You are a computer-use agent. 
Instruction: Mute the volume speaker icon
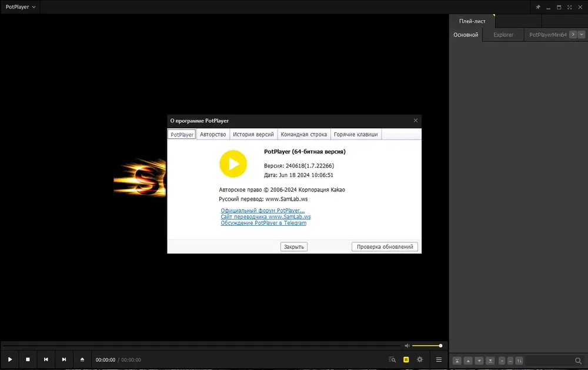(x=407, y=346)
